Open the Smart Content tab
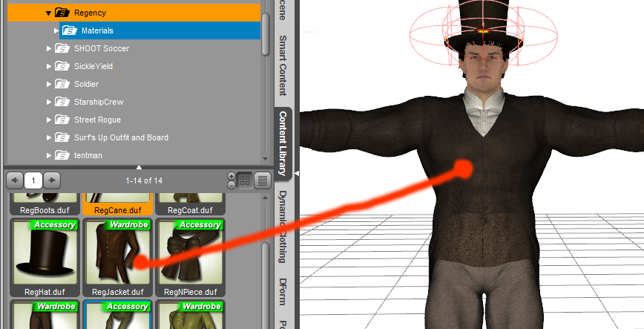Viewport: 644px width, 329px height. [x=283, y=65]
